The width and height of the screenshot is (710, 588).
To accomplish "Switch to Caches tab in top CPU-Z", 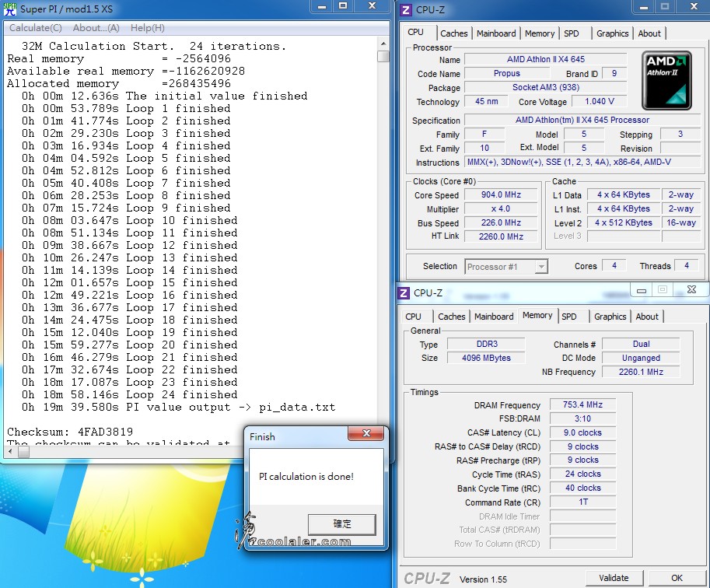I will (453, 33).
